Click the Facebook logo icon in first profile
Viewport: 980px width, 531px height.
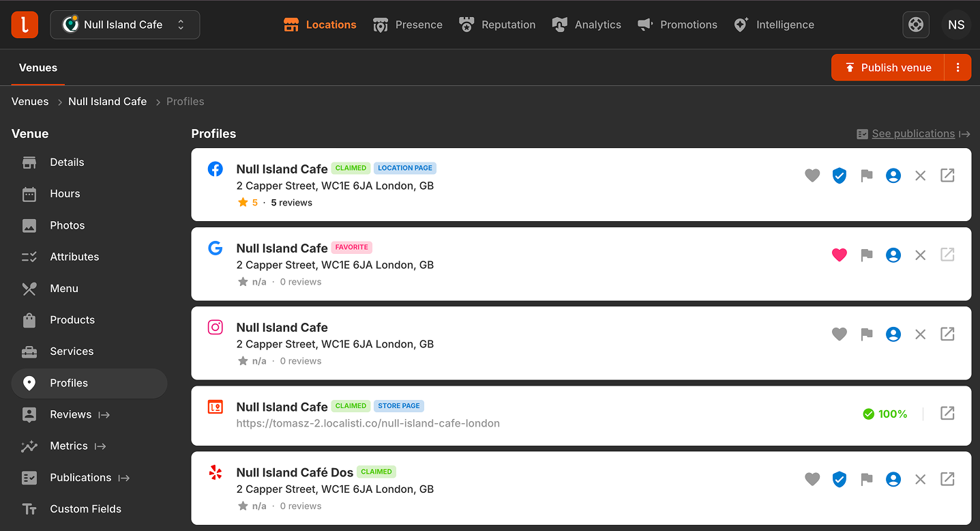point(216,169)
